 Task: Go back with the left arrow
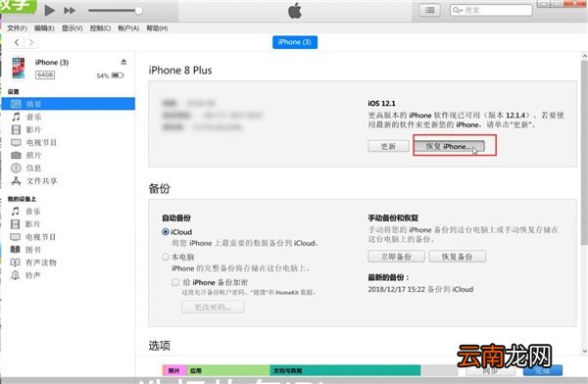pos(17,42)
